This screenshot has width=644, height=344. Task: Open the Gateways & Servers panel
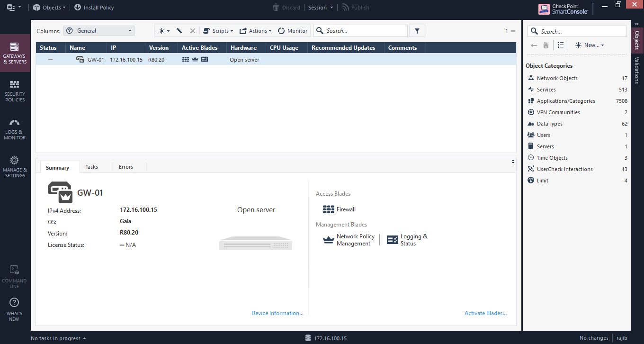click(x=15, y=52)
